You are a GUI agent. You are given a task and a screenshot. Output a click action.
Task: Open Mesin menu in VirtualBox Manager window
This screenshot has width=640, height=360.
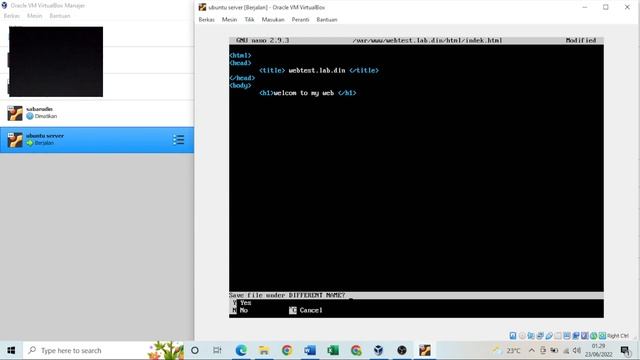pos(35,16)
